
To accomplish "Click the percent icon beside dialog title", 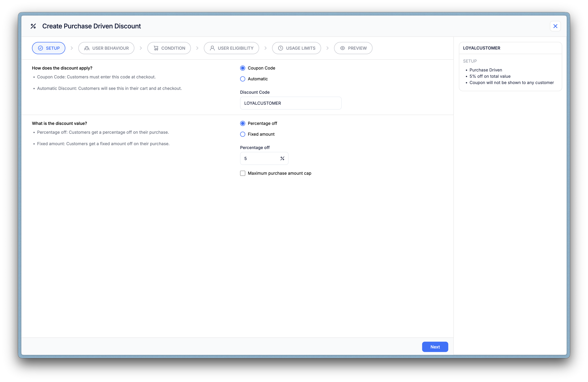I will [x=33, y=26].
